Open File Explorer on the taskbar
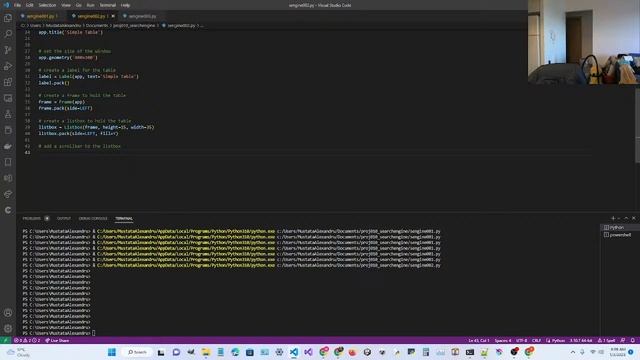The height and width of the screenshot is (360, 640). [x=205, y=352]
